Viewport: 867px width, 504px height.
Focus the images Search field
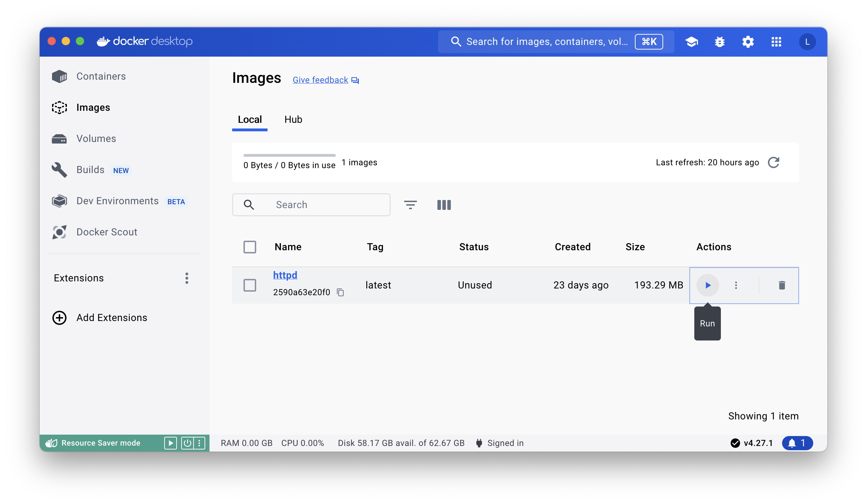311,205
